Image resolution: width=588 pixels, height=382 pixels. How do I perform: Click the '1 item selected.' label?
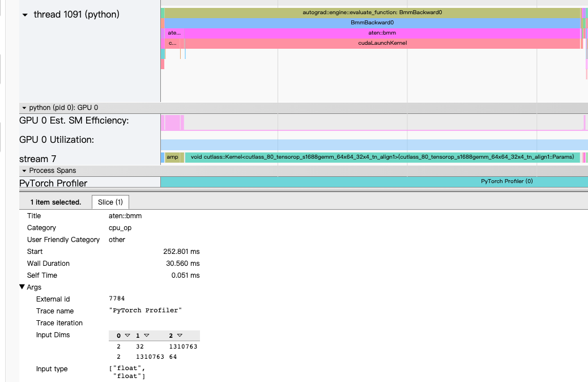click(x=56, y=202)
